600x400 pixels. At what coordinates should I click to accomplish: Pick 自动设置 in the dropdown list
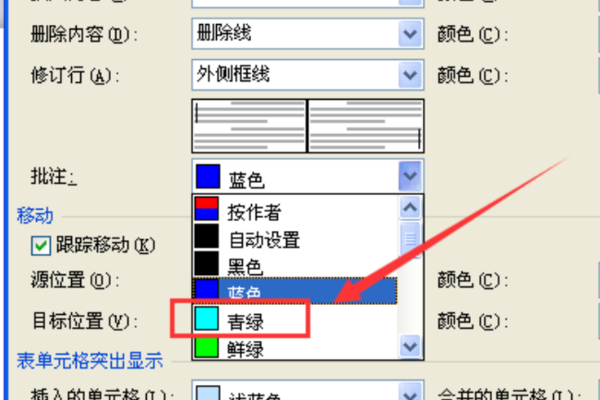pos(295,237)
